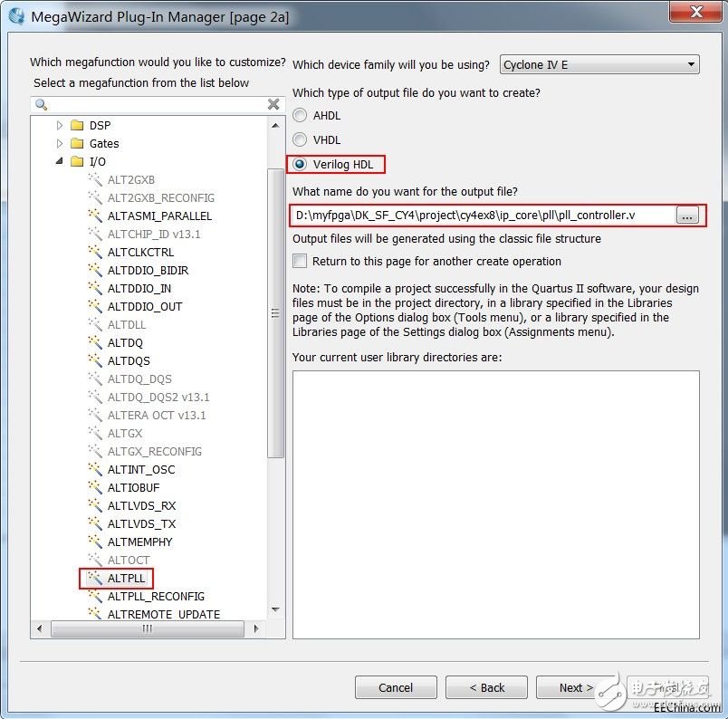
Task: Click the ALTPLL megafunction wizard icon
Action: [x=94, y=578]
